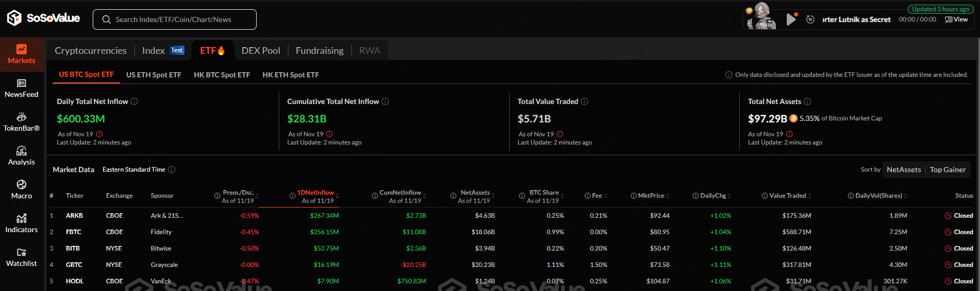Image resolution: width=980 pixels, height=291 pixels.
Task: Open the FBTC ticker row
Action: click(x=512, y=232)
